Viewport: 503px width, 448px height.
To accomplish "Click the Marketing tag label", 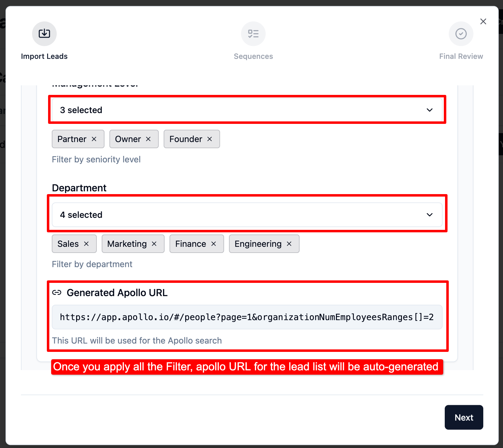I will [127, 244].
